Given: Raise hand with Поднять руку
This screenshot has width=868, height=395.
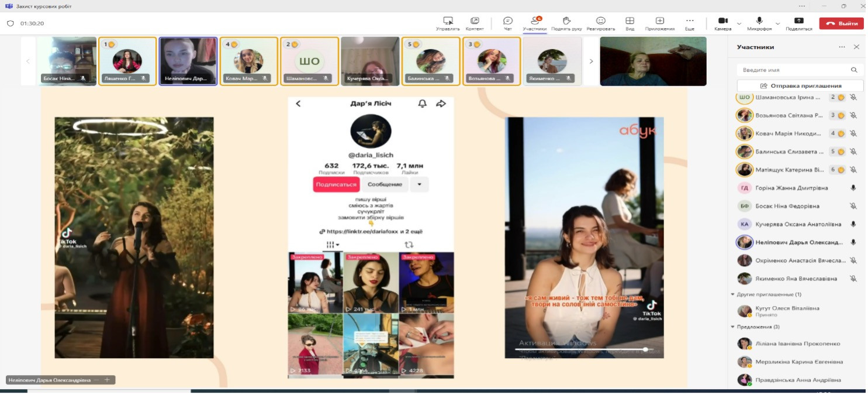Looking at the screenshot, I should (x=566, y=23).
